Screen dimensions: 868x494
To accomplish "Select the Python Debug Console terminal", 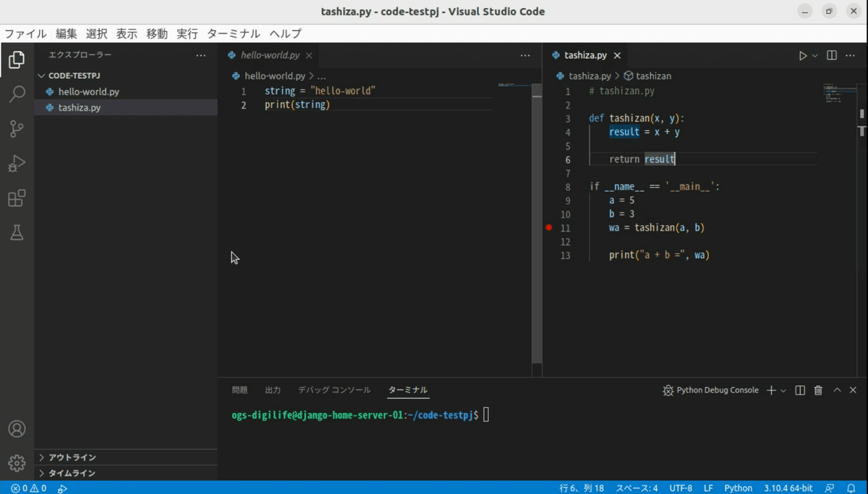I will point(710,390).
